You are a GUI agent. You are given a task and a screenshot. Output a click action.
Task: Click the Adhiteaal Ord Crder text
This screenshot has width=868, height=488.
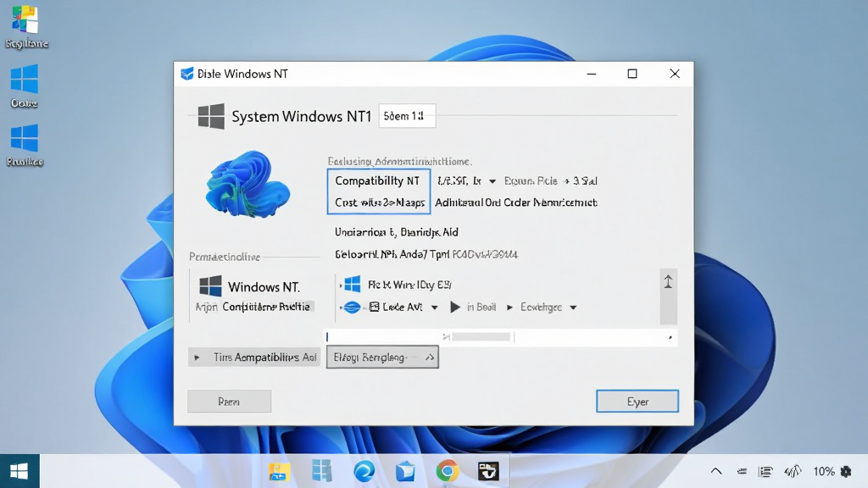(516, 202)
